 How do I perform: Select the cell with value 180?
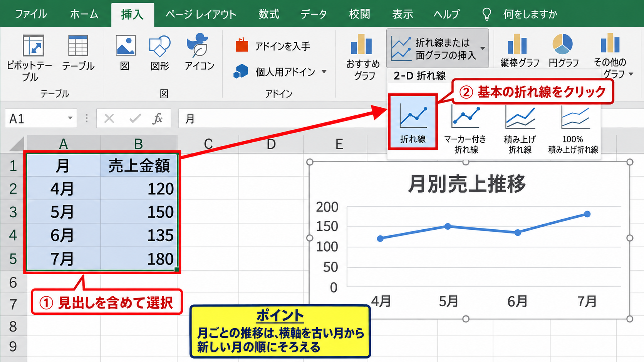pyautogui.click(x=139, y=259)
